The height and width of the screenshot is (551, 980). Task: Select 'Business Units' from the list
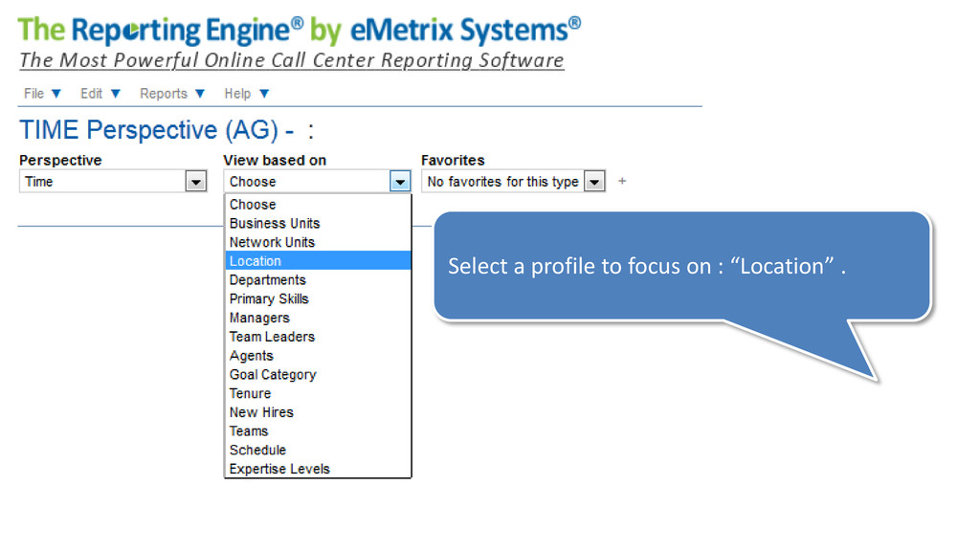pos(318,223)
